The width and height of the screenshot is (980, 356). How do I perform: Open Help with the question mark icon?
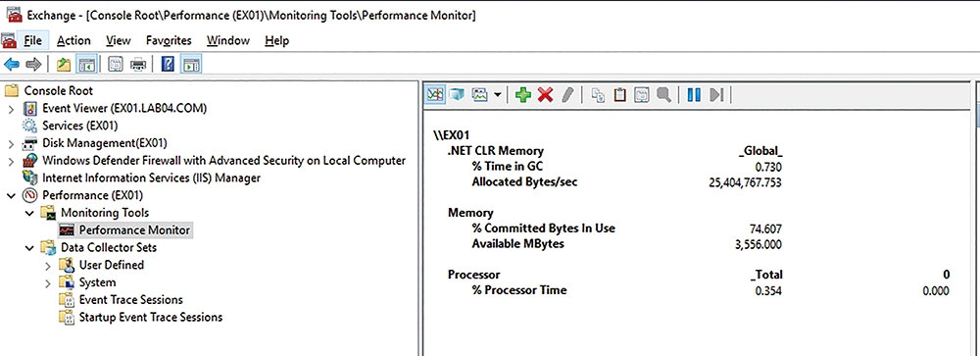(x=168, y=64)
